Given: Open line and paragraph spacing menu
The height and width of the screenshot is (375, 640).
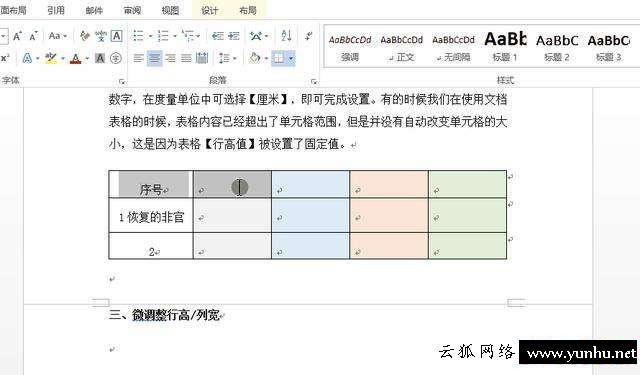Looking at the screenshot, I should coord(227,58).
